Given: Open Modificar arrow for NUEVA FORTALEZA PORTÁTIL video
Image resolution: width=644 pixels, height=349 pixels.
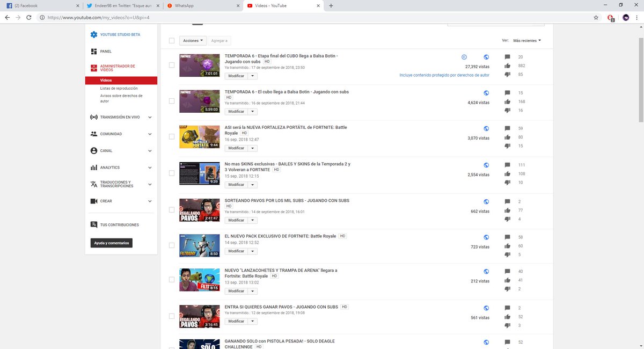Looking at the screenshot, I should click(252, 148).
